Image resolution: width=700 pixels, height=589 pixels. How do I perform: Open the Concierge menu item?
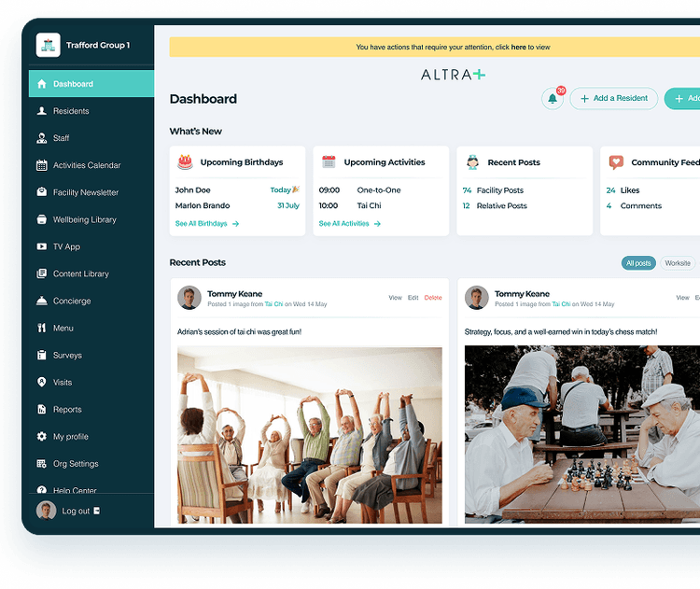[91, 301]
